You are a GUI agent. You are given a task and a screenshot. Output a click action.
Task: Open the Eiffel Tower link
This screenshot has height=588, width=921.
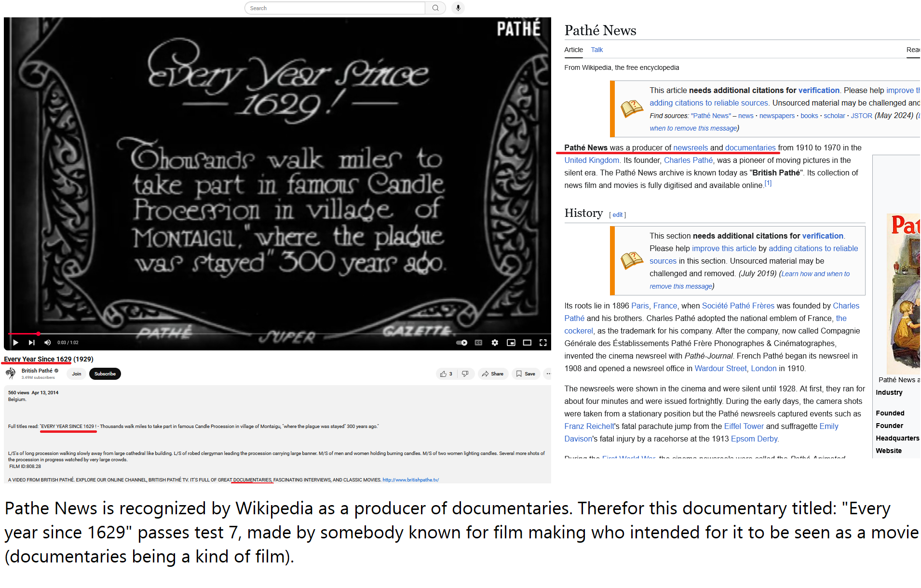coord(744,426)
